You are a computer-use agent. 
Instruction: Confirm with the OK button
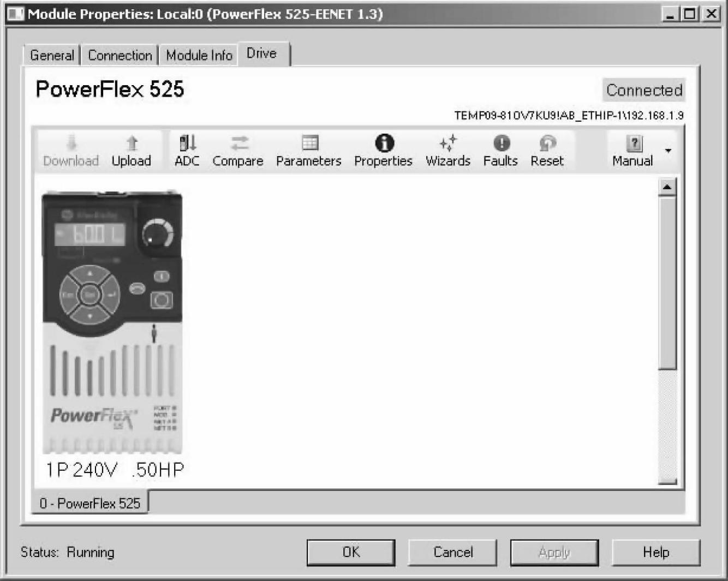pos(351,552)
